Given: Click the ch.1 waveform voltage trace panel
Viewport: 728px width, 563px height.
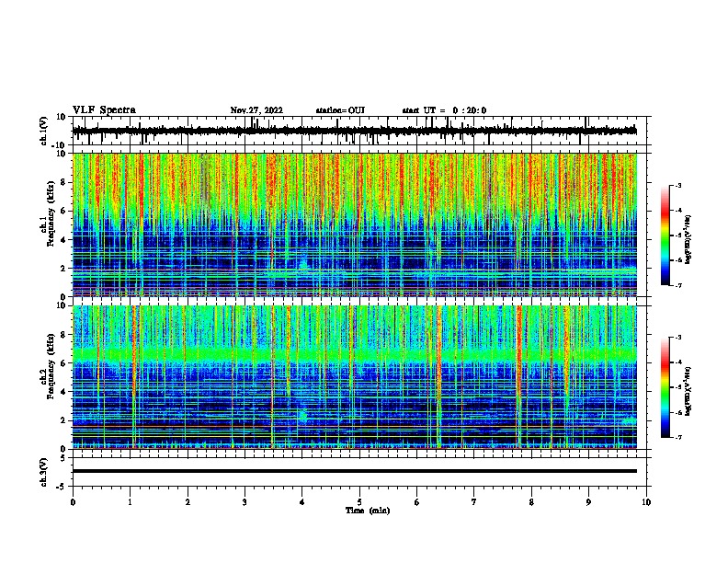Looking at the screenshot, I should pyautogui.click(x=361, y=131).
